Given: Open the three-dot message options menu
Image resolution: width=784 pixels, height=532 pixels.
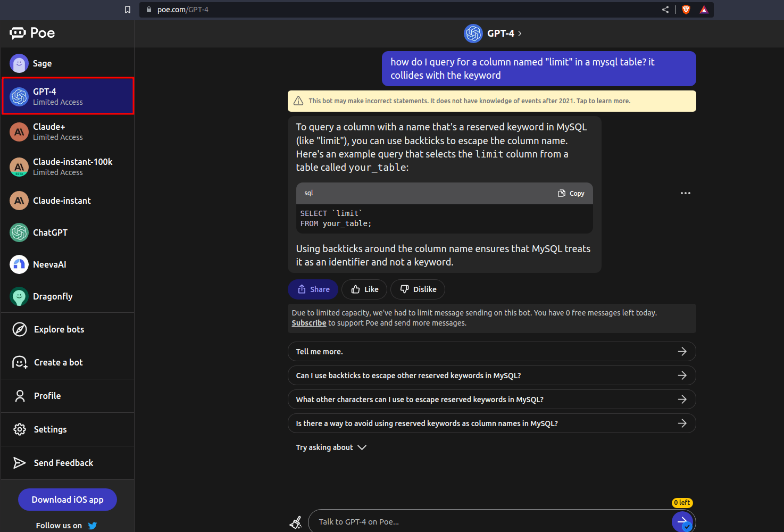Looking at the screenshot, I should point(686,193).
